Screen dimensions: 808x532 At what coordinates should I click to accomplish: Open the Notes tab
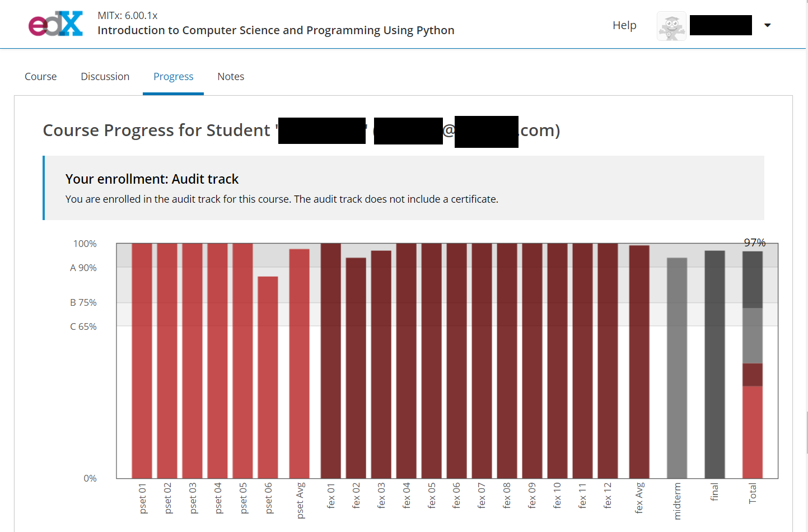coord(231,77)
